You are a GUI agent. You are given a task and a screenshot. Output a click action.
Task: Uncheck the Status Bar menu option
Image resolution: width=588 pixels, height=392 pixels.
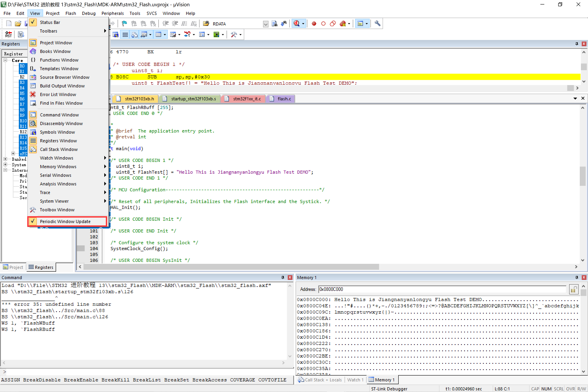(50, 22)
